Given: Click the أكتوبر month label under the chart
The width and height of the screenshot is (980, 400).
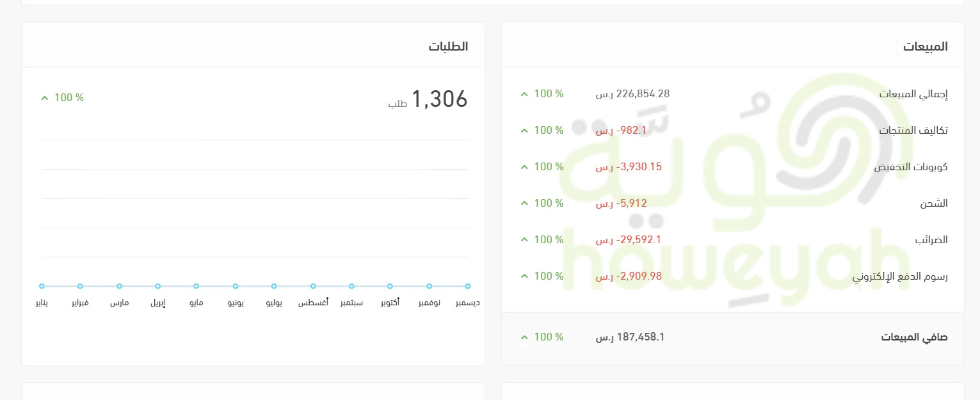Looking at the screenshot, I should pyautogui.click(x=390, y=303).
